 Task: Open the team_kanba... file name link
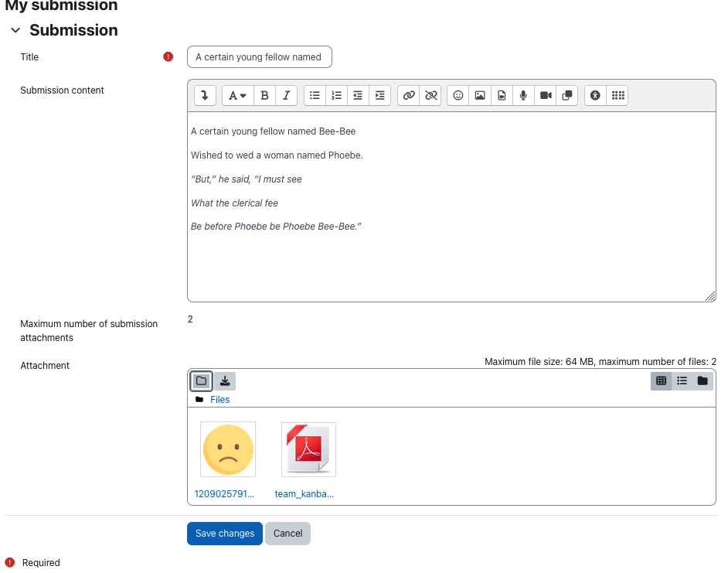click(304, 494)
